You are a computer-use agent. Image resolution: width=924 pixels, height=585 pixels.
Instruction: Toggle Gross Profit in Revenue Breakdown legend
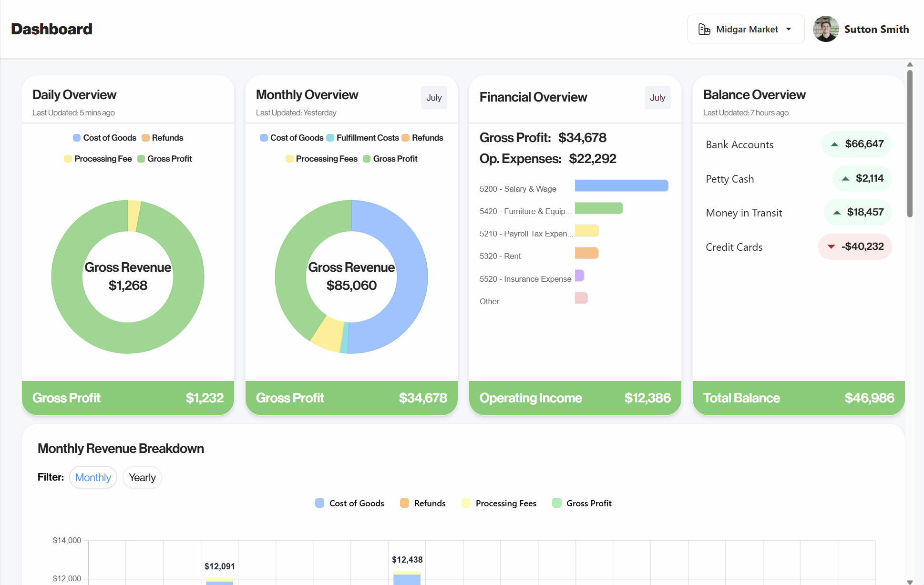[x=582, y=503]
